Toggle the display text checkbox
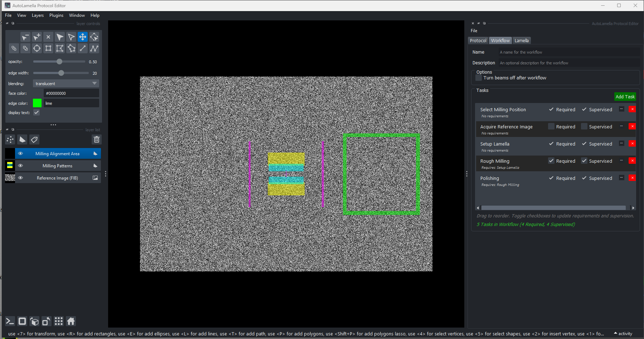 click(37, 112)
